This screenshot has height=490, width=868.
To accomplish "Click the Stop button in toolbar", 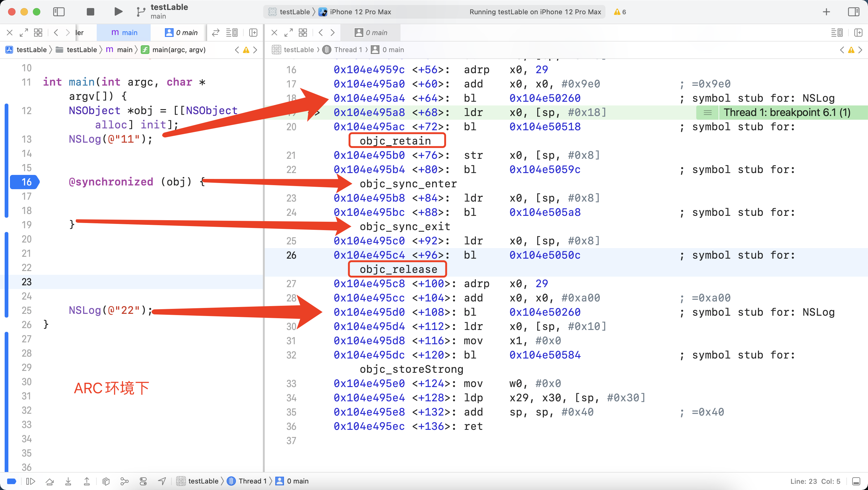I will pos(90,12).
